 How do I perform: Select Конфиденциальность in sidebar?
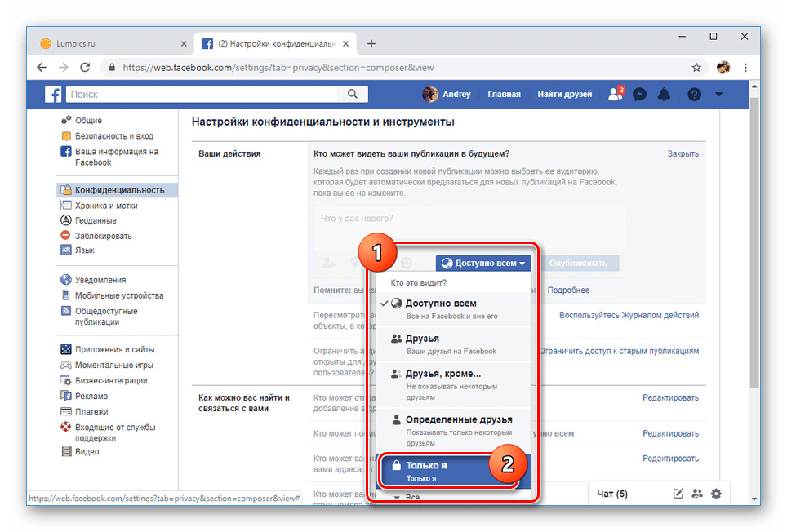point(117,190)
